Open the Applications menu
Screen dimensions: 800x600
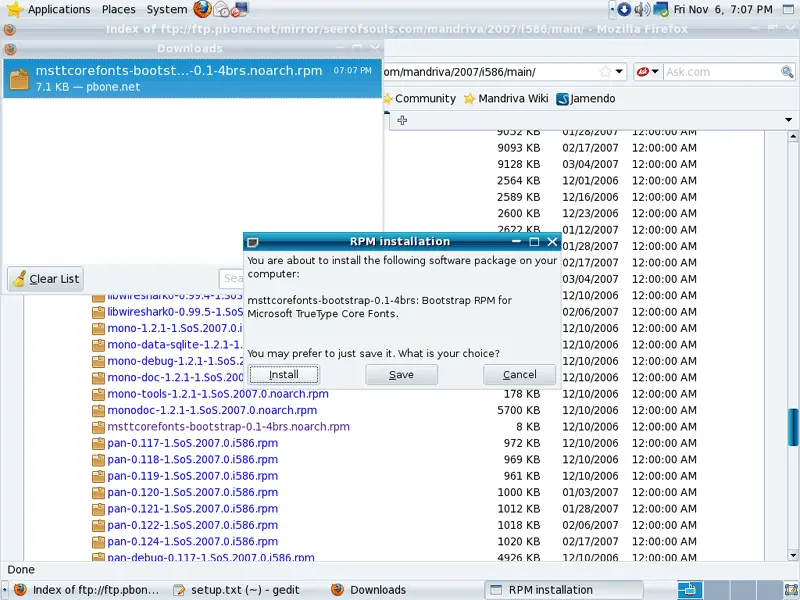pyautogui.click(x=59, y=9)
